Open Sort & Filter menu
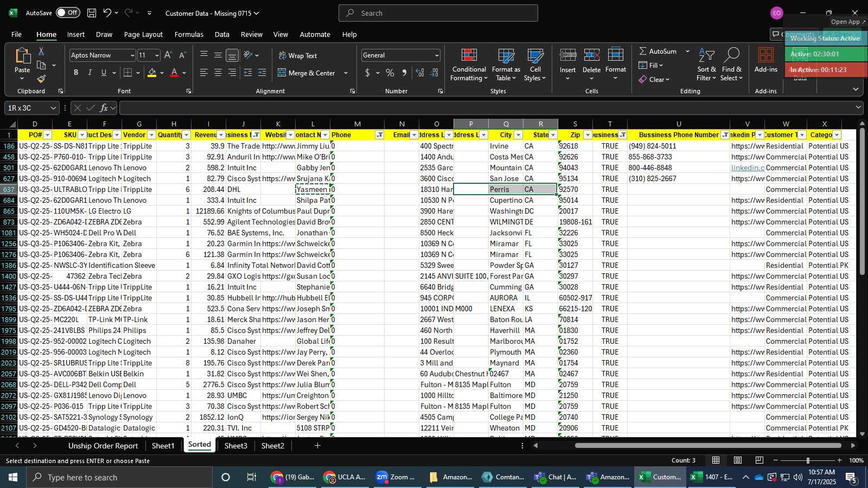The height and width of the screenshot is (488, 868). [x=706, y=65]
